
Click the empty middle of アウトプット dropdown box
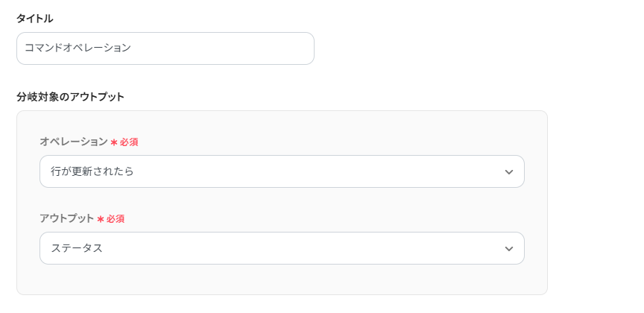313,248
